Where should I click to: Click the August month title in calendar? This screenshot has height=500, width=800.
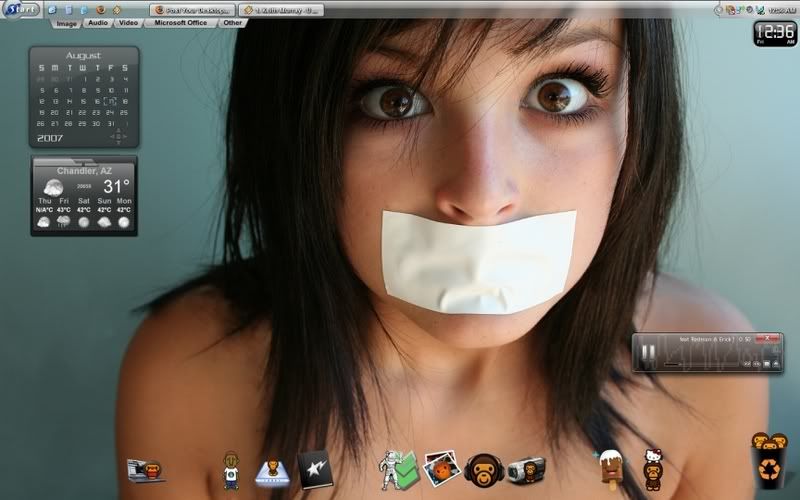point(83,56)
